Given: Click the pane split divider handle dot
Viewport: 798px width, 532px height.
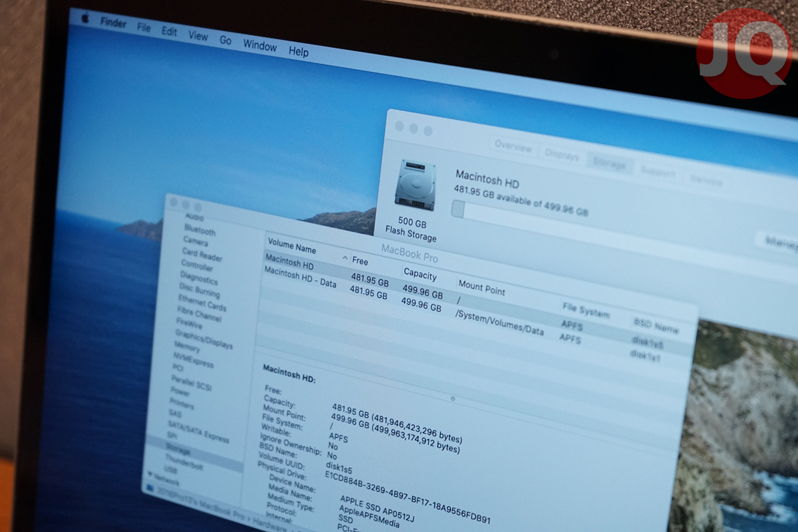Looking at the screenshot, I should (453, 399).
